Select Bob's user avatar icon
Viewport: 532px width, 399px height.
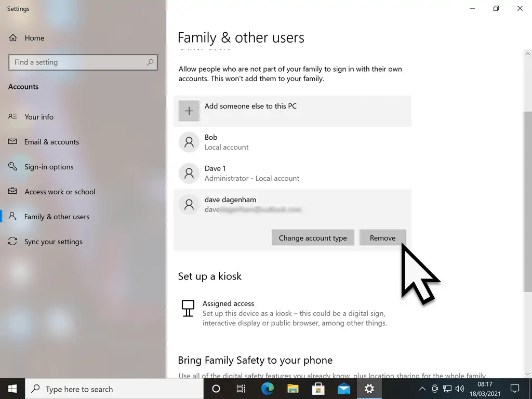[189, 142]
